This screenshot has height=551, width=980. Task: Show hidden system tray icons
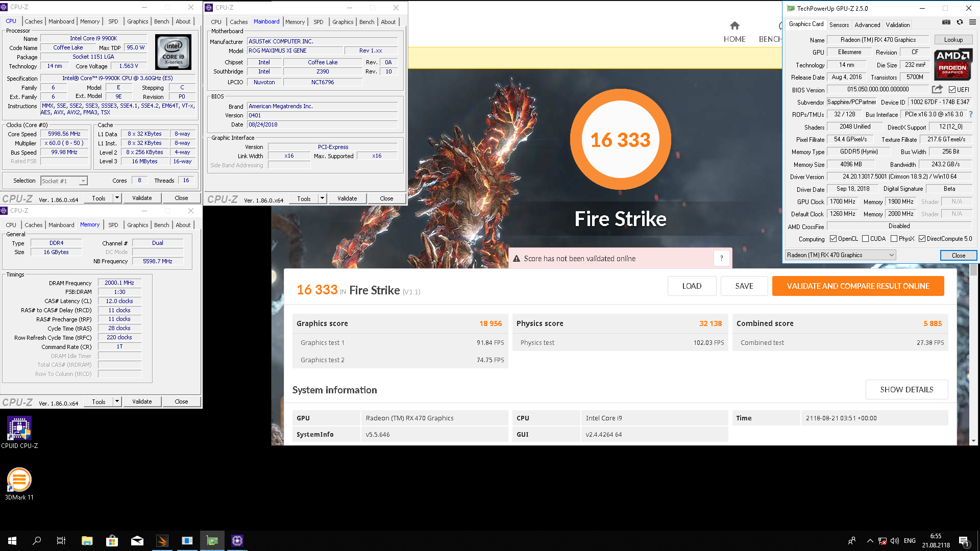[x=870, y=541]
